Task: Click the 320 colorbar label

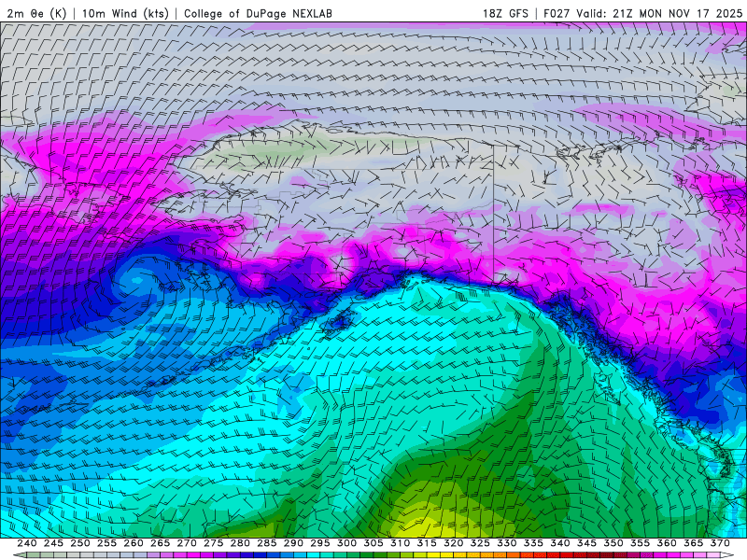Action: coord(454,543)
